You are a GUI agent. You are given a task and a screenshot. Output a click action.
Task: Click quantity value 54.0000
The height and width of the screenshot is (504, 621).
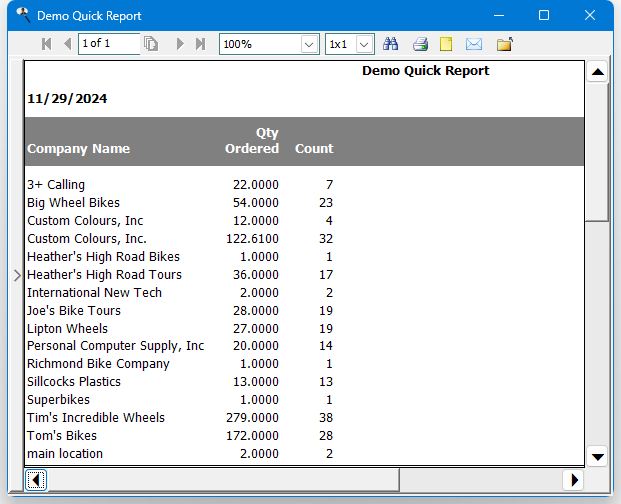pos(256,203)
